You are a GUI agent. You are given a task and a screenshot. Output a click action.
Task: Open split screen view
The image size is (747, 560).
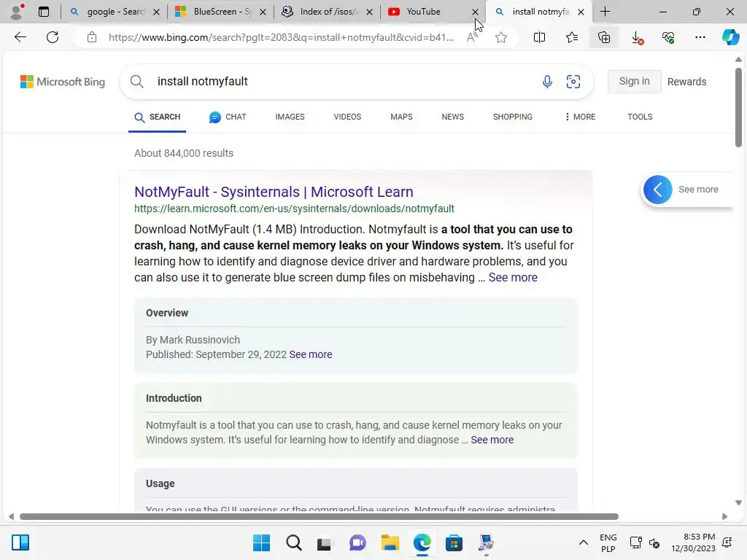[x=539, y=37]
